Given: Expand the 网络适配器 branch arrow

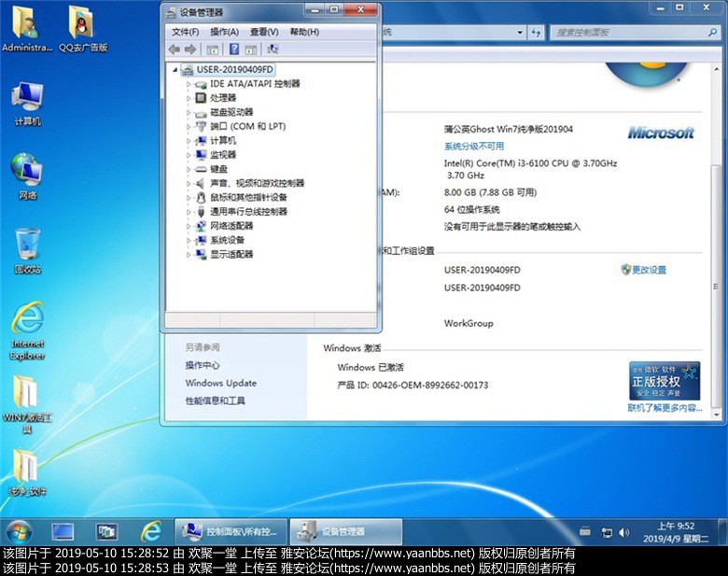Looking at the screenshot, I should [189, 226].
